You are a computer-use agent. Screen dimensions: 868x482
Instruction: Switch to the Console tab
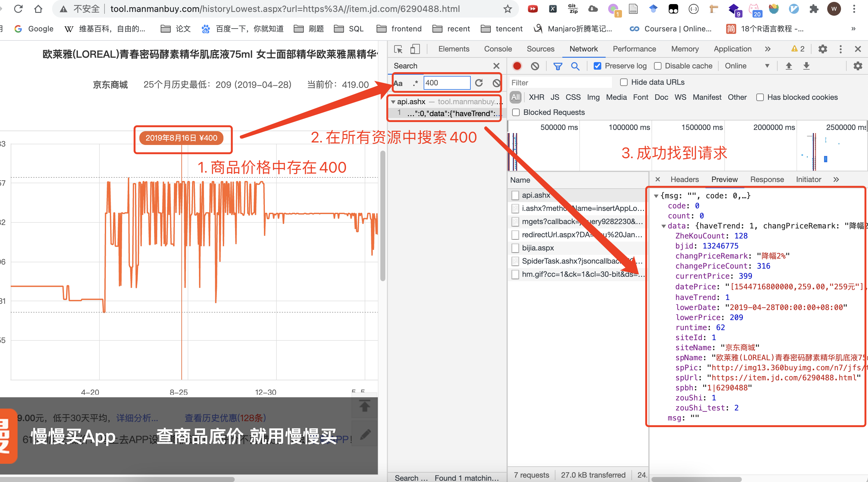[x=498, y=49]
